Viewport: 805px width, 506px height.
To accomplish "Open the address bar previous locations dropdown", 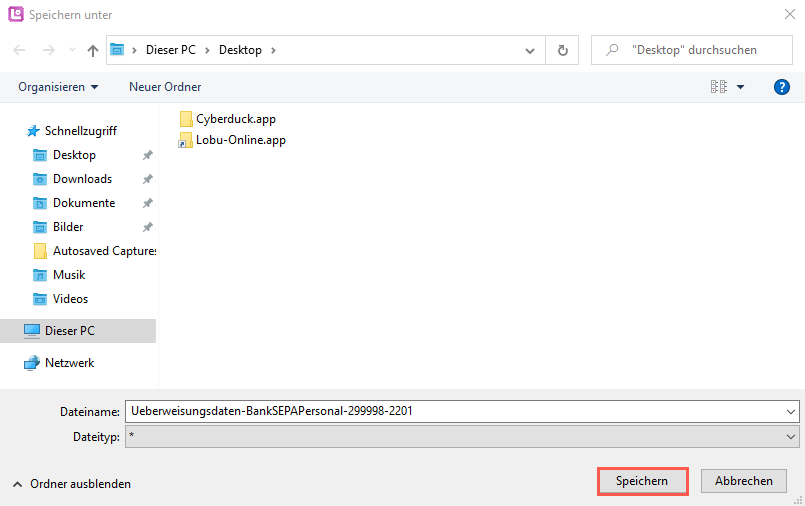I will (530, 50).
